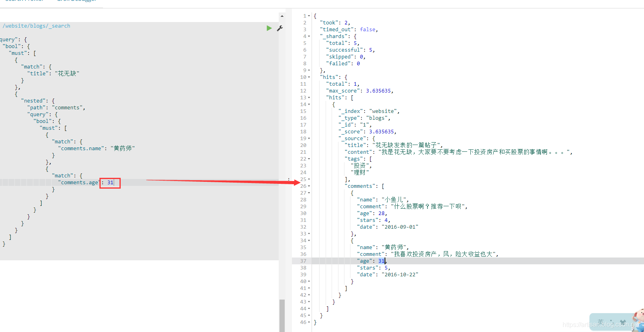Fold the outer "hits" object at line 10
Screen dimensions: 644x332
click(x=309, y=77)
